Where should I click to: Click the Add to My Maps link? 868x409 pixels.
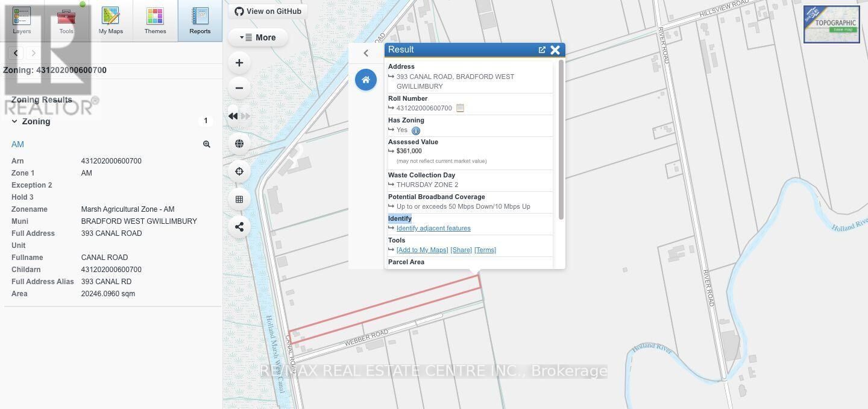pyautogui.click(x=422, y=250)
